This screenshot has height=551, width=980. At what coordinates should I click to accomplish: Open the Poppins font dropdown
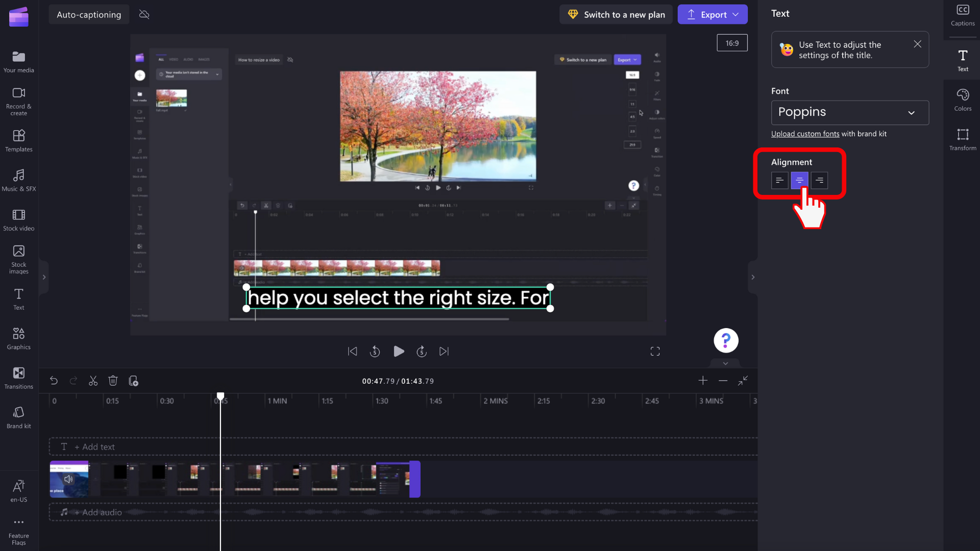(850, 113)
